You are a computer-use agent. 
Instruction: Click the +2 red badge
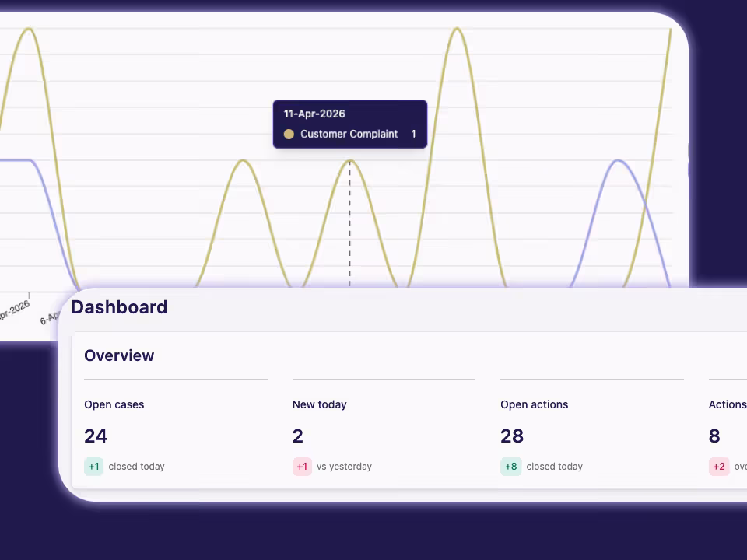tap(719, 467)
